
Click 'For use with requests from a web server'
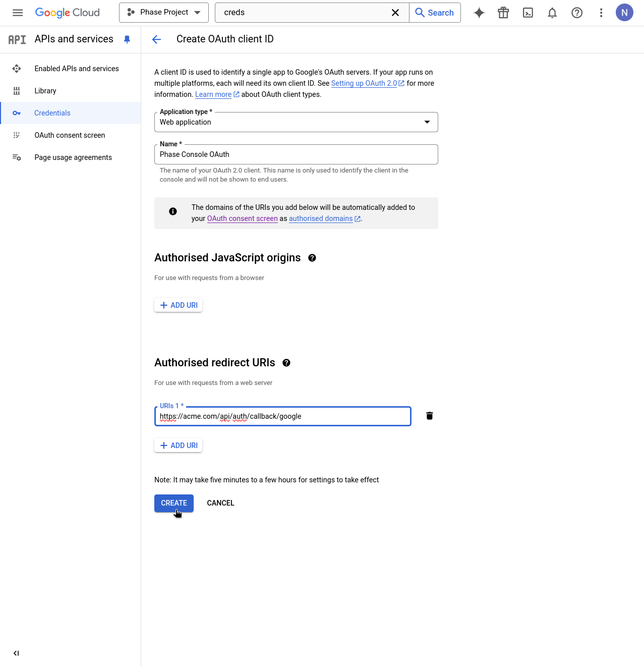[213, 383]
